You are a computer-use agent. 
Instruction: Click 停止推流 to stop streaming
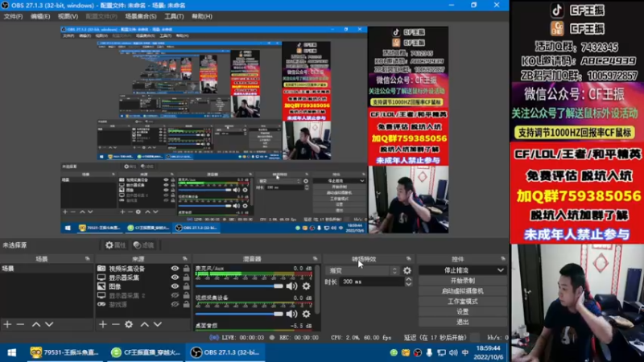(457, 270)
